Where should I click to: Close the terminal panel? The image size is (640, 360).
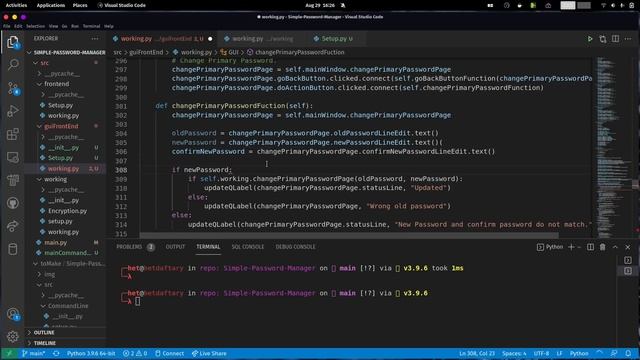point(628,247)
